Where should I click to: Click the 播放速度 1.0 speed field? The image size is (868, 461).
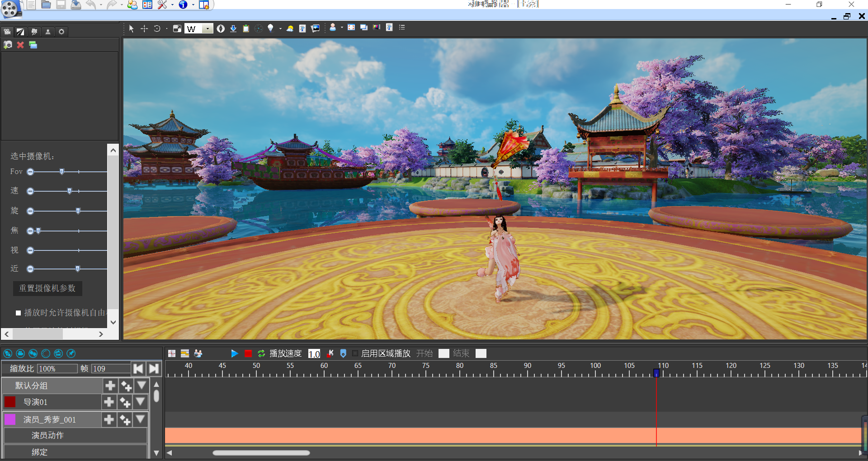point(314,353)
